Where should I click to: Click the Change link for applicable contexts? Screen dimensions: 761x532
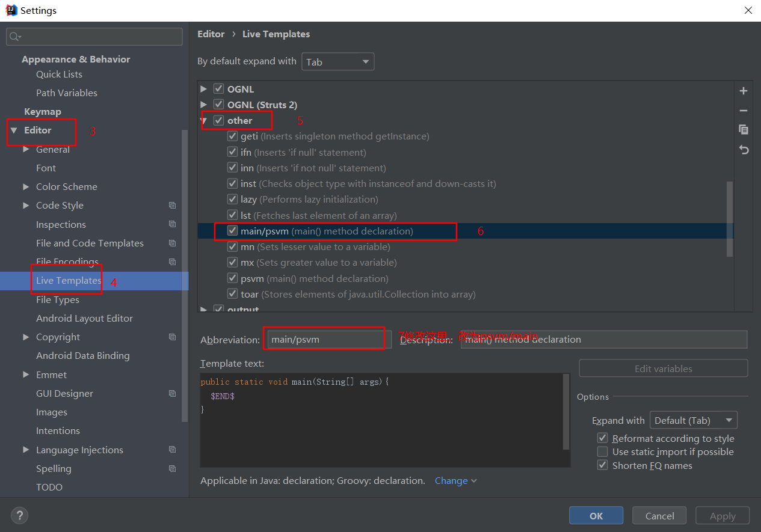[456, 481]
